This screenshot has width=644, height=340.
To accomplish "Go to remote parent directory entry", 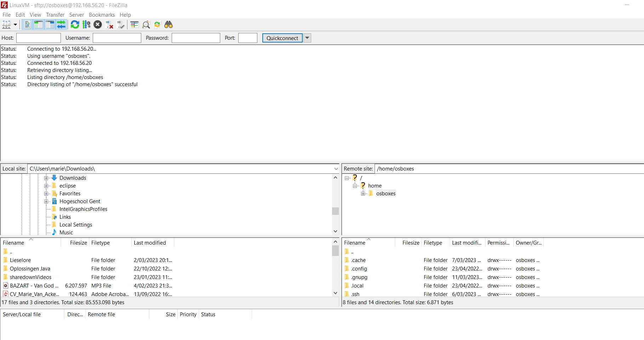I will coord(352,252).
